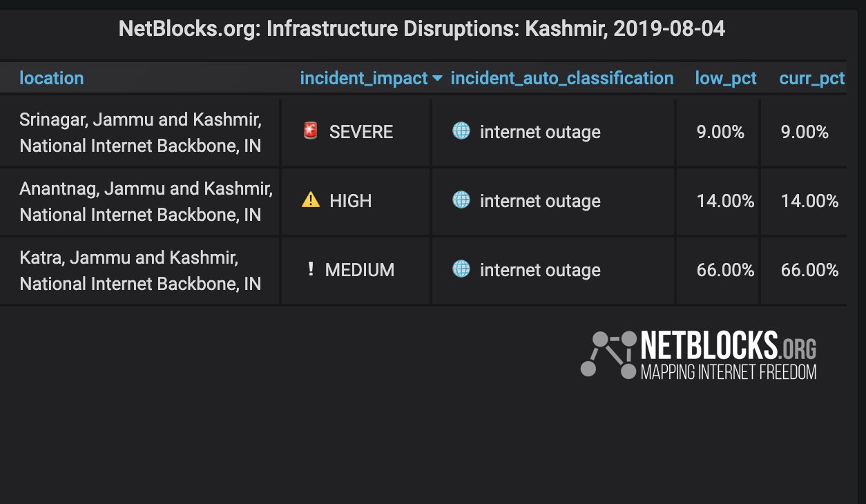Select the Srinagar, Jammu and Kashmir location cell

[140, 133]
